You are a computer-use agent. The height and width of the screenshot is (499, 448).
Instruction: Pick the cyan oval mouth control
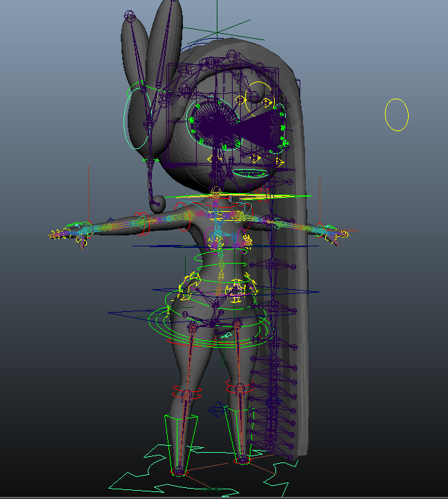point(251,173)
